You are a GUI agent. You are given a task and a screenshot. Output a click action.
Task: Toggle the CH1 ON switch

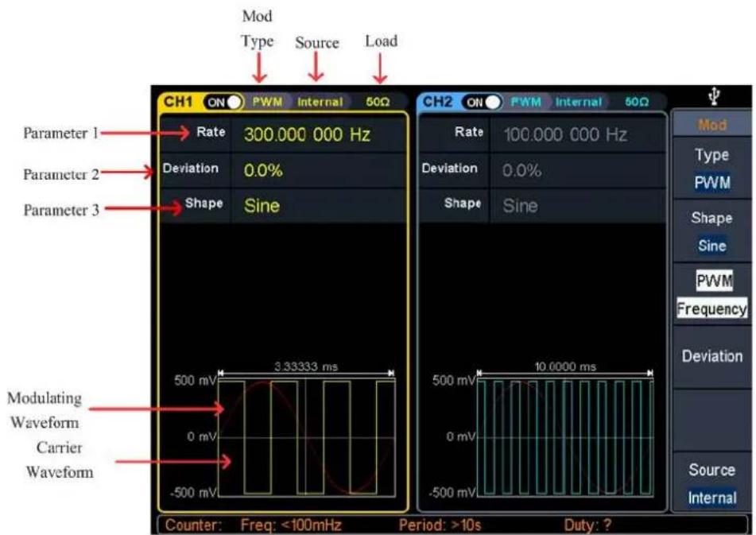[x=223, y=103]
